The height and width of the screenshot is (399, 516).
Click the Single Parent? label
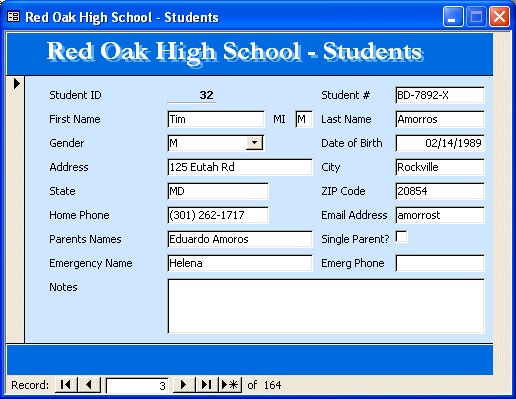pyautogui.click(x=355, y=239)
